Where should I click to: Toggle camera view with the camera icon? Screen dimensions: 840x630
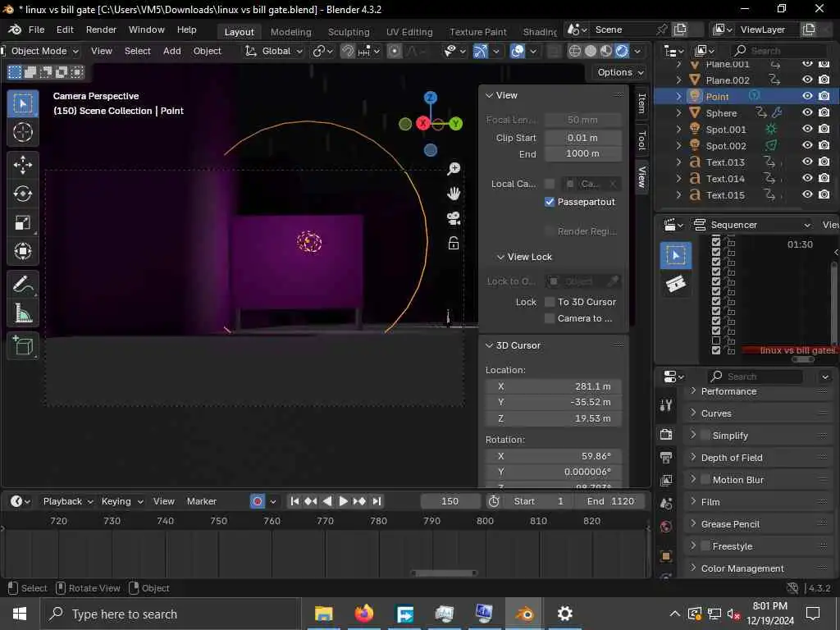[454, 218]
